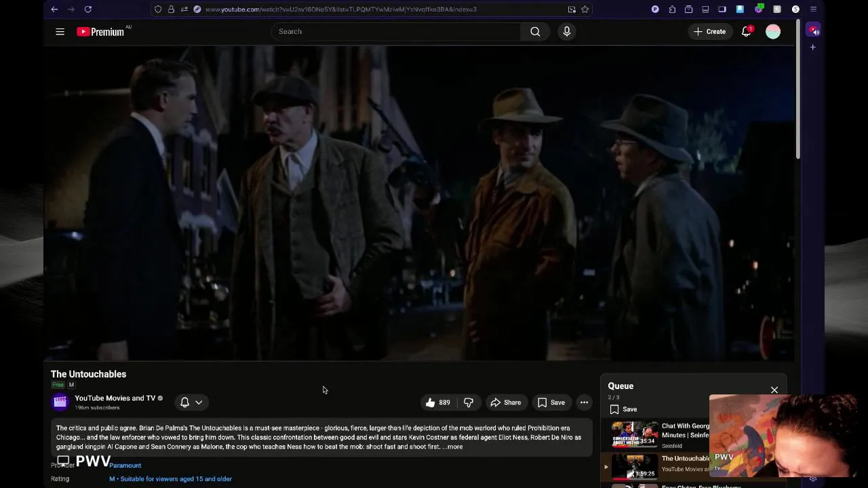Open the browser application menu
Viewport: 868px width, 488px height.
(813, 9)
